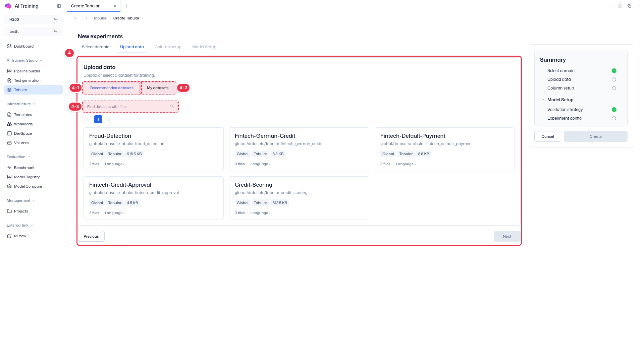Click the Previous button
Screen dimensions: 644x362
point(91,236)
